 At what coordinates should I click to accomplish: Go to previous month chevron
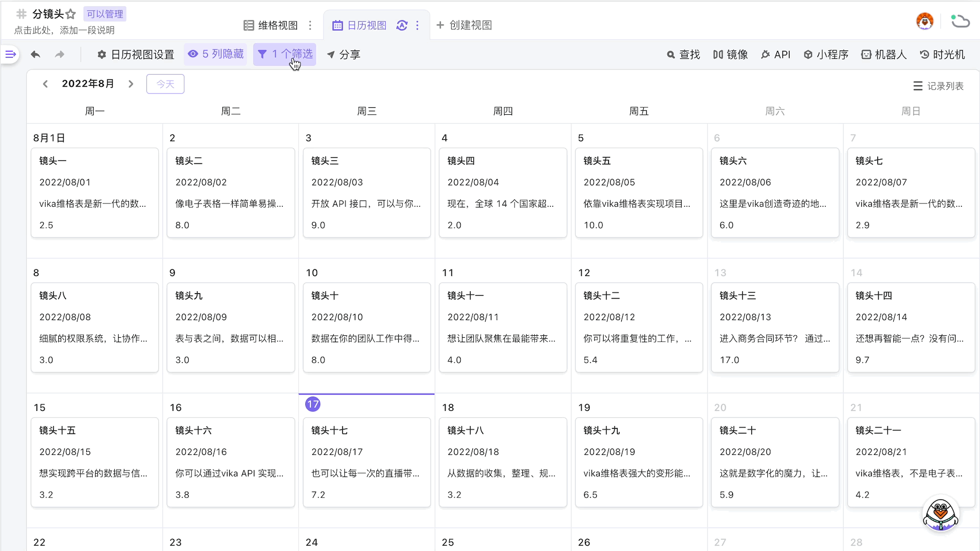[x=45, y=84]
